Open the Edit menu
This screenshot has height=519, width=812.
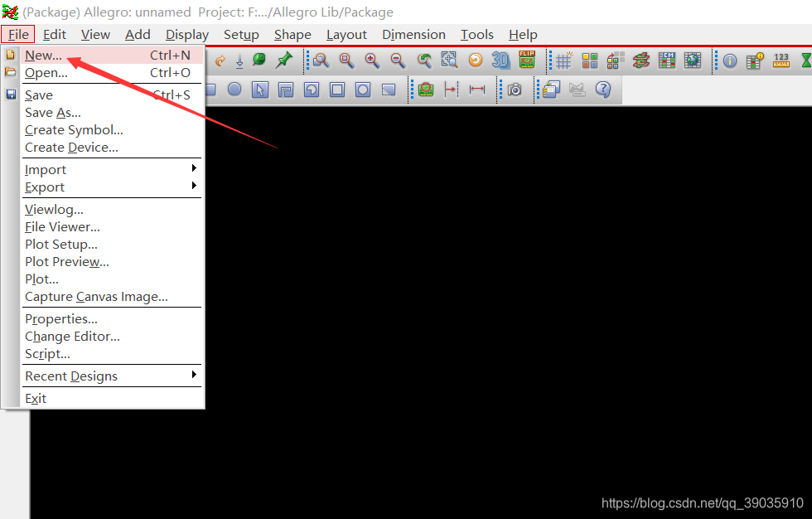tap(55, 35)
